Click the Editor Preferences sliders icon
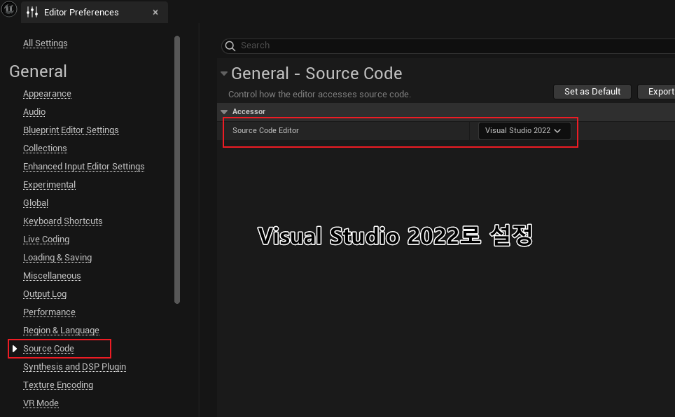Viewport: 675px width, 417px height. [32, 12]
